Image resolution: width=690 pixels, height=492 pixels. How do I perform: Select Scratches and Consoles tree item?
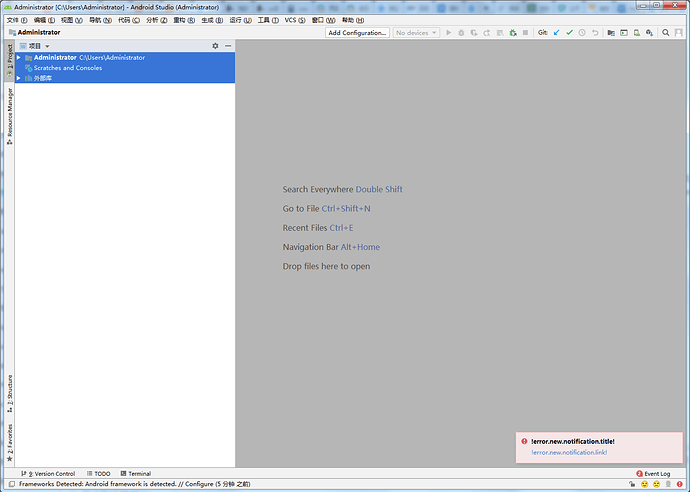click(x=68, y=68)
